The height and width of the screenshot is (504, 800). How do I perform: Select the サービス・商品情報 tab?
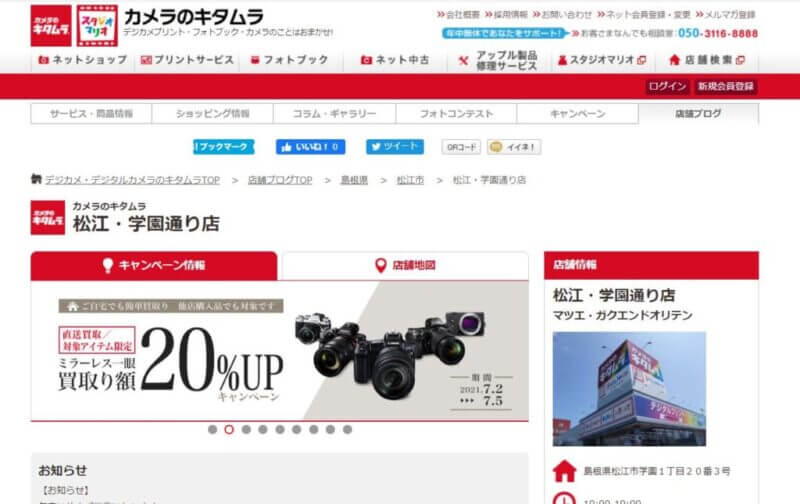tap(91, 114)
